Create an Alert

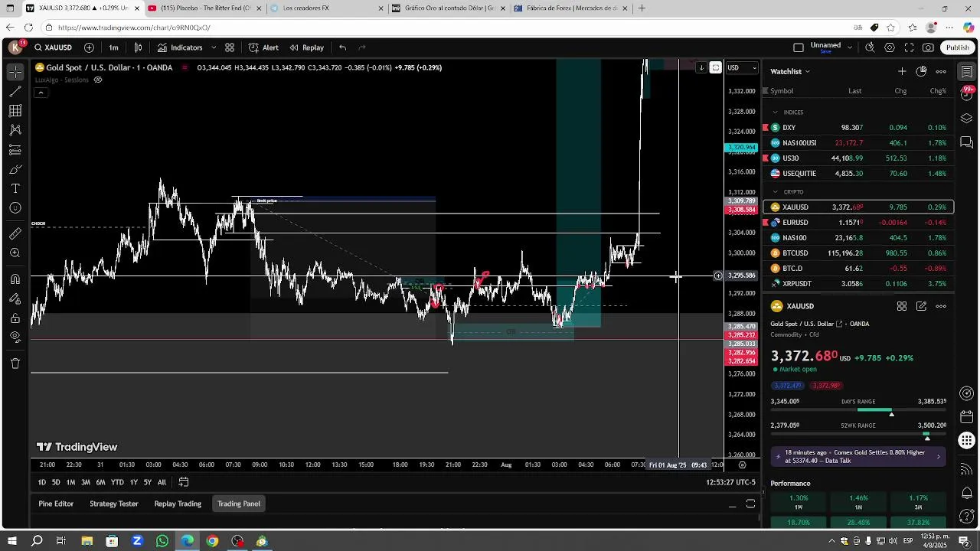coord(263,47)
